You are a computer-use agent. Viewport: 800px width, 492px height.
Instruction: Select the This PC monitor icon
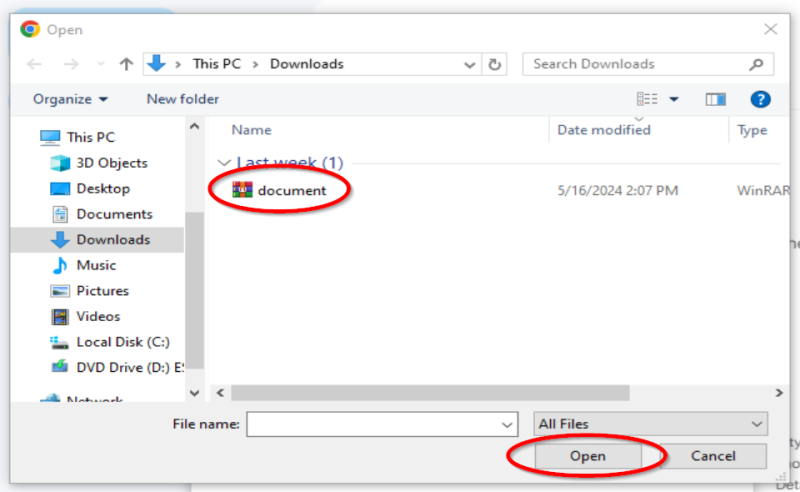[50, 137]
